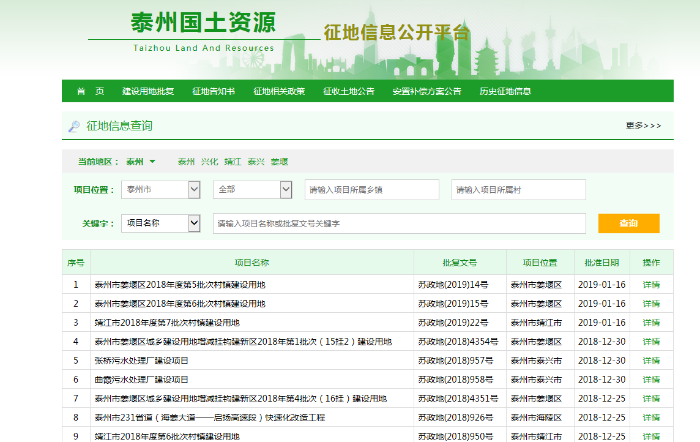Go to 建设用地批复 in navigation bar
700x442 pixels.
148,91
